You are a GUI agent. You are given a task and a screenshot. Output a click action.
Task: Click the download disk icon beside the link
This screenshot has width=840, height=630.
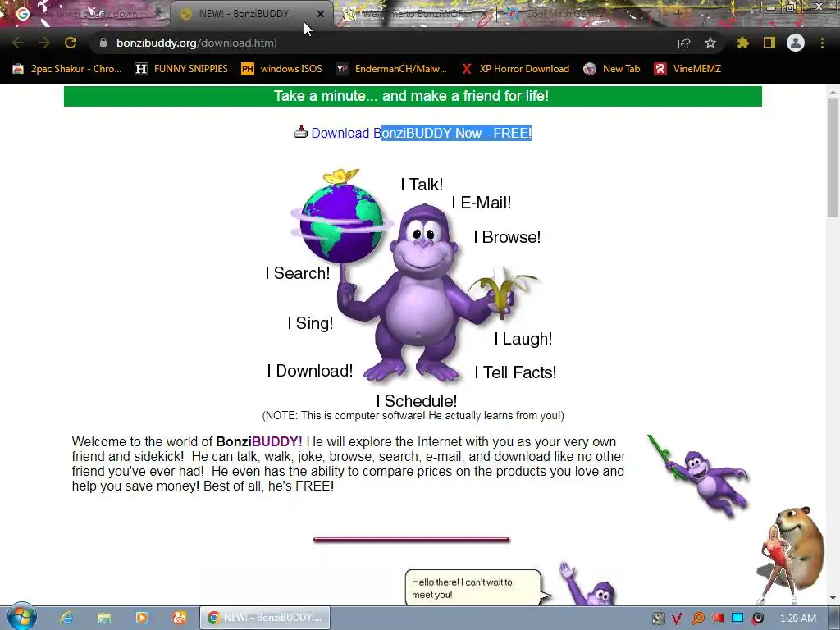pyautogui.click(x=301, y=132)
